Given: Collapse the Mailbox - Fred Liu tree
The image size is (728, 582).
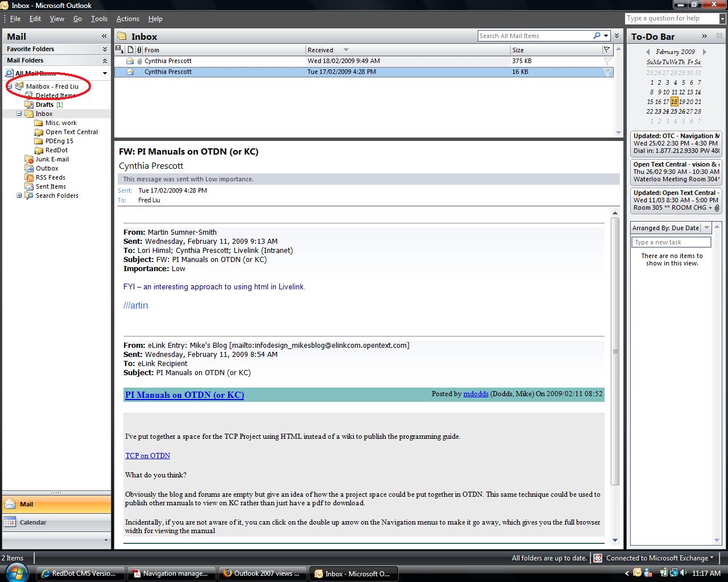Looking at the screenshot, I should [x=10, y=86].
